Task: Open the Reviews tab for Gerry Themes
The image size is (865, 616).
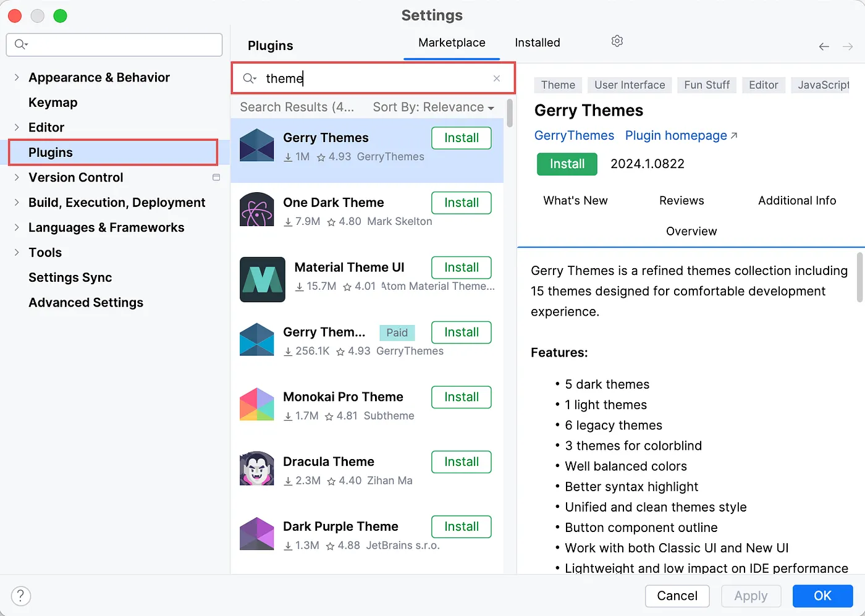Action: (x=681, y=200)
